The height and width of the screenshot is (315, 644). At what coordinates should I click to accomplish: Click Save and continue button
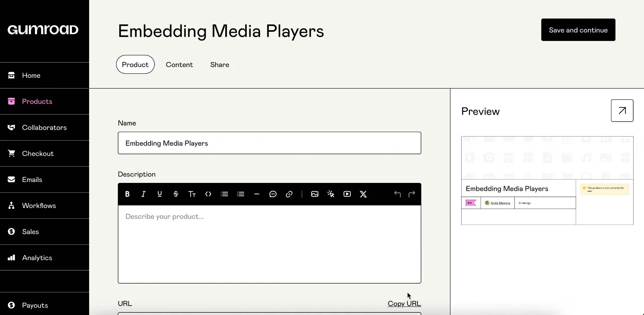tap(578, 30)
